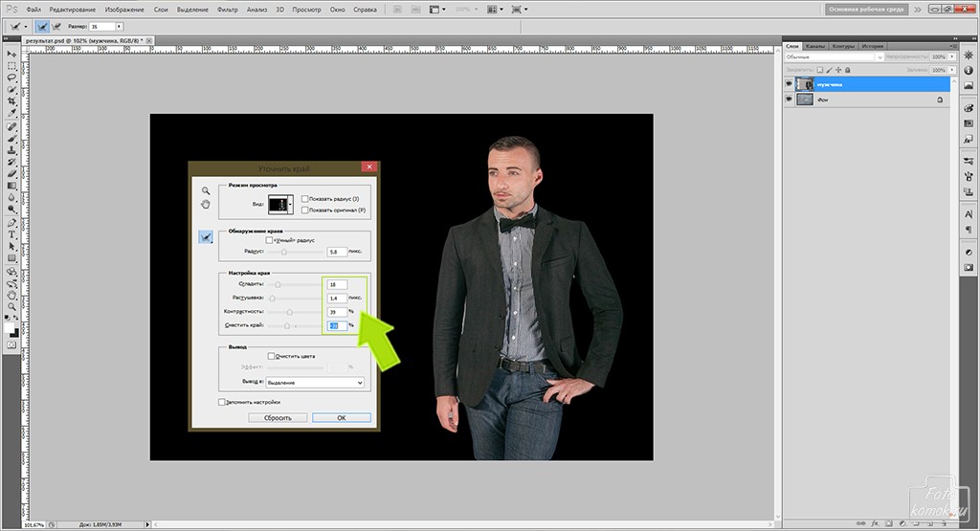This screenshot has height=531, width=980.
Task: Select the Lasso tool in the left toolbar
Action: [11, 77]
